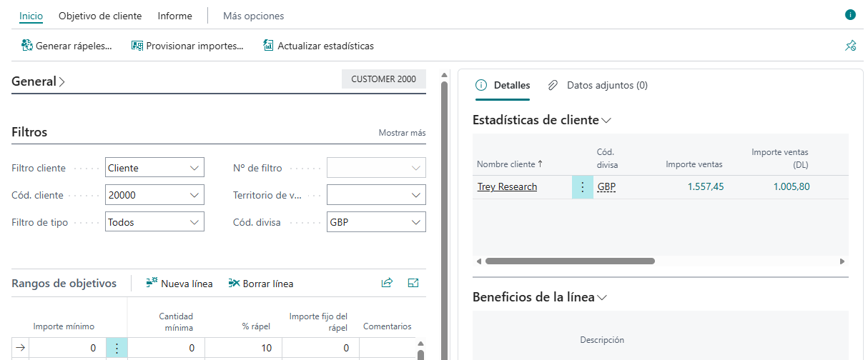Image resolution: width=868 pixels, height=360 pixels.
Task: Click Borrar línea in Rangos de objetivos
Action: tap(261, 284)
